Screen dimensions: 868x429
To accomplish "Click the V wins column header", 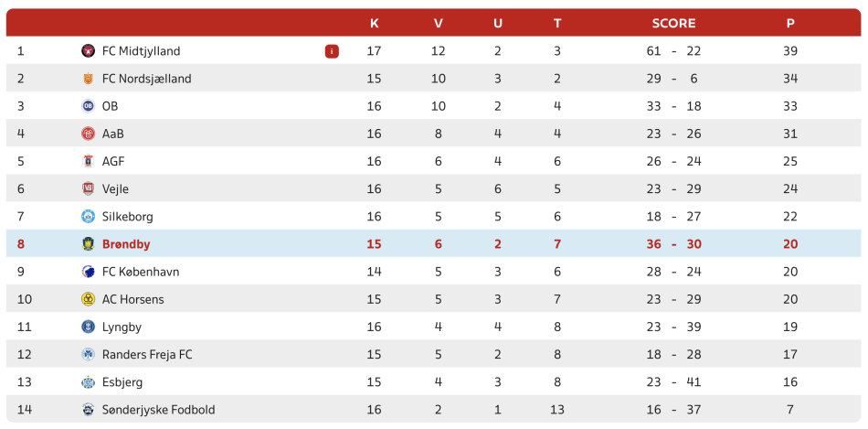I will coord(439,23).
